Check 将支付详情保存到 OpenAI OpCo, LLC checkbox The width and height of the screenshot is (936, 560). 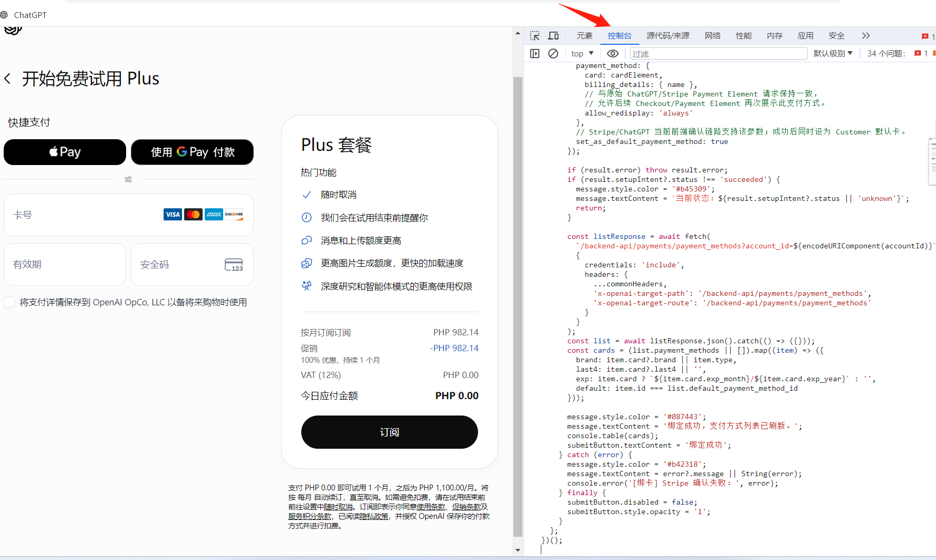(9, 302)
